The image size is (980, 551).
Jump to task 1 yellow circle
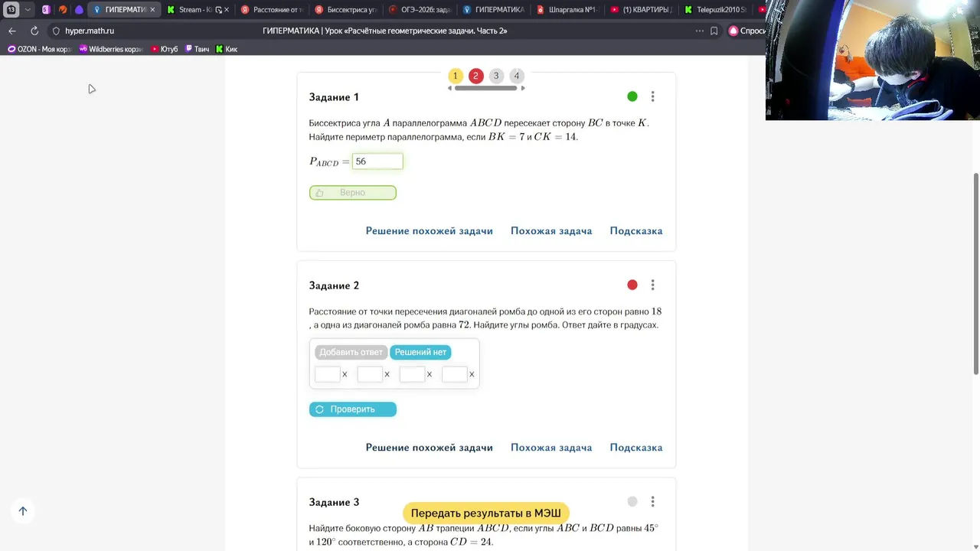pyautogui.click(x=456, y=76)
